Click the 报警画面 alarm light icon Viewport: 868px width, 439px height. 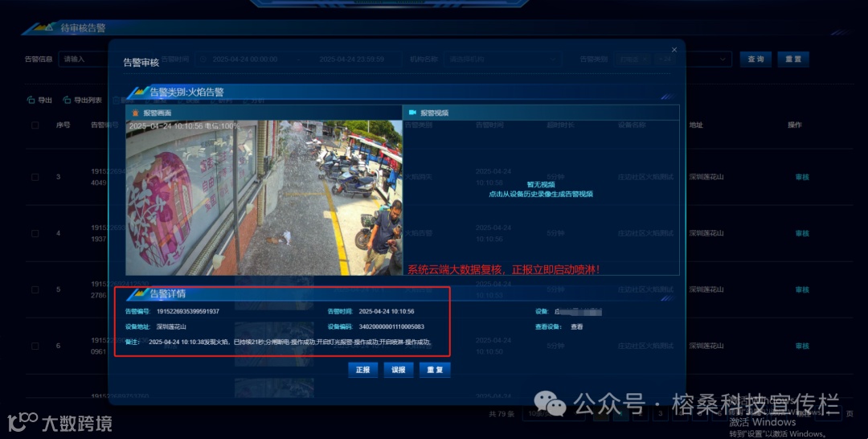point(135,113)
